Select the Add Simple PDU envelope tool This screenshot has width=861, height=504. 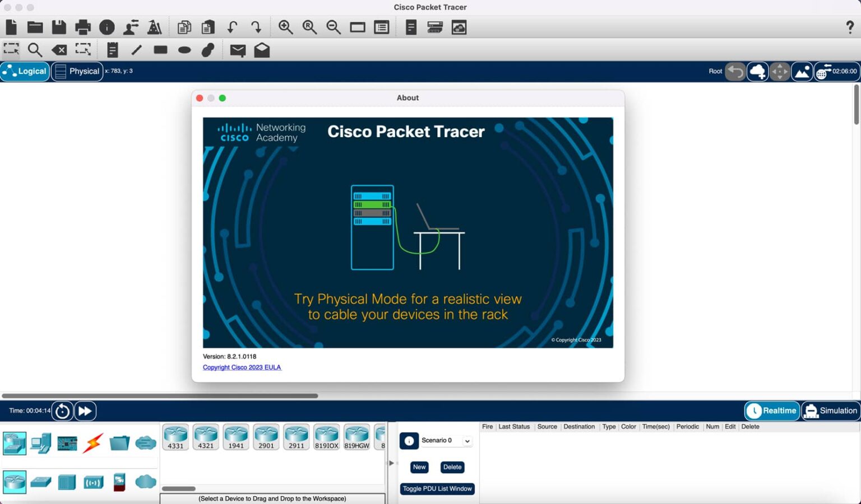click(x=237, y=50)
